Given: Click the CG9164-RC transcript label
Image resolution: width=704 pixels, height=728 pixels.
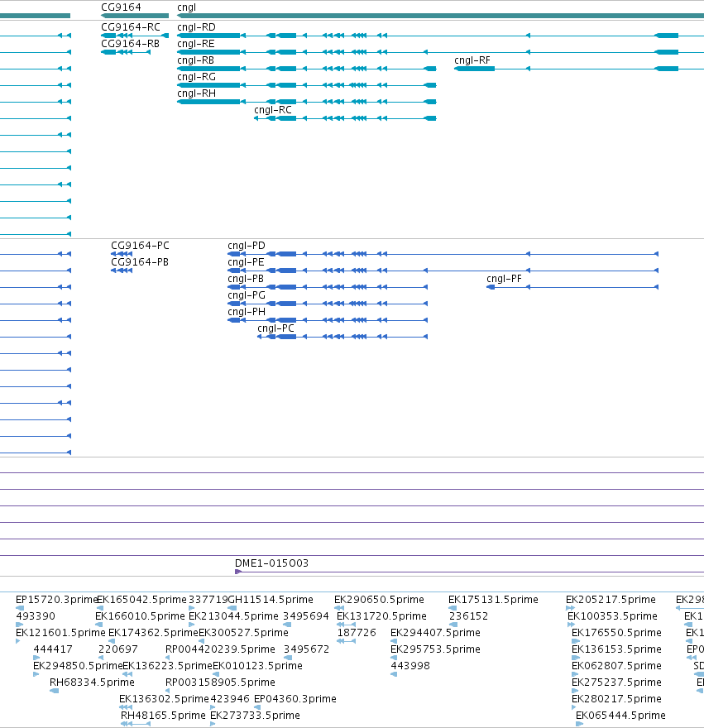Looking at the screenshot, I should pyautogui.click(x=131, y=27).
